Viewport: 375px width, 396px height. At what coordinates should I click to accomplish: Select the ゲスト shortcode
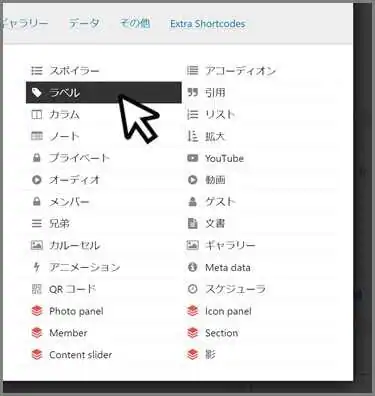click(260, 201)
